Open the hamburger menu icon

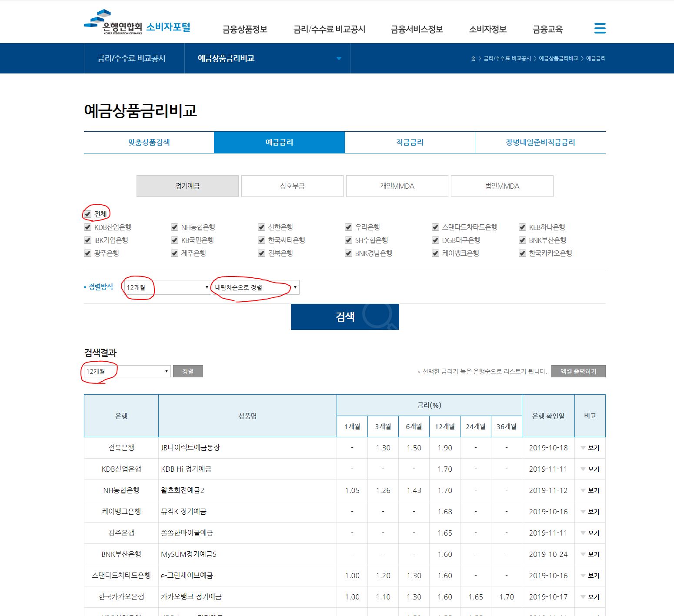pos(600,28)
